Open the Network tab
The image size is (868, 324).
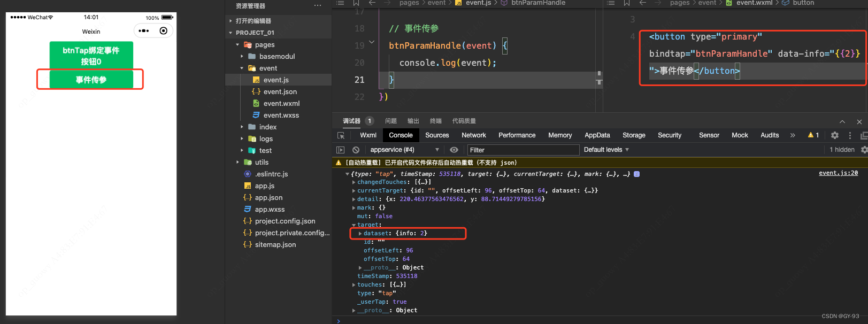point(474,135)
